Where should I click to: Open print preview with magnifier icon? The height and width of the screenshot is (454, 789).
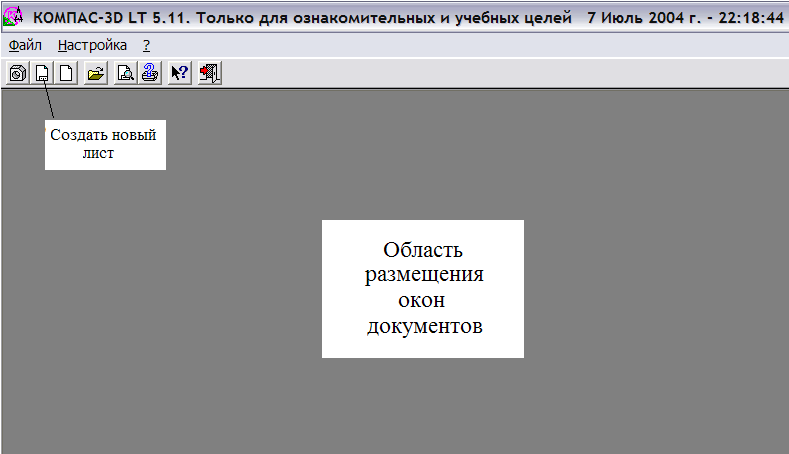[x=125, y=73]
